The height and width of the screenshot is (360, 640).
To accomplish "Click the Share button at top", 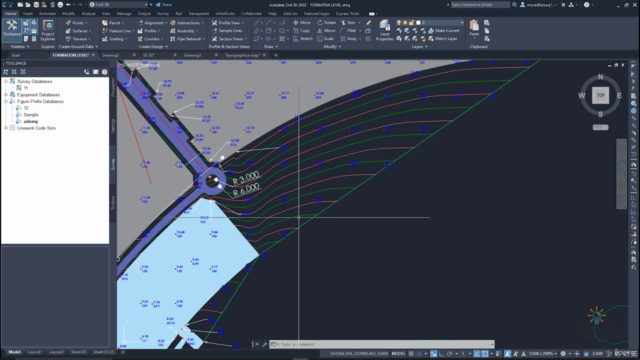I will (164, 4).
